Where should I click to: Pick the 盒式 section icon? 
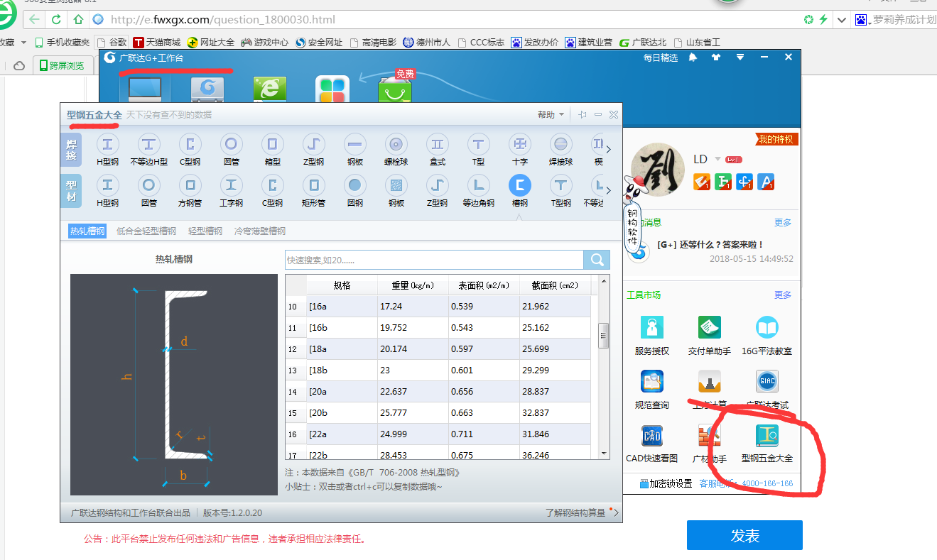[438, 145]
